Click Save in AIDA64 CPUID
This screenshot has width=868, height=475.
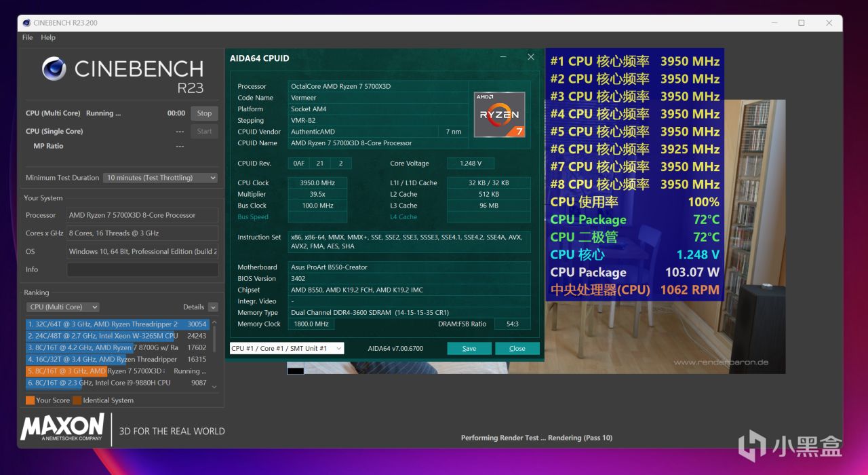click(x=469, y=348)
